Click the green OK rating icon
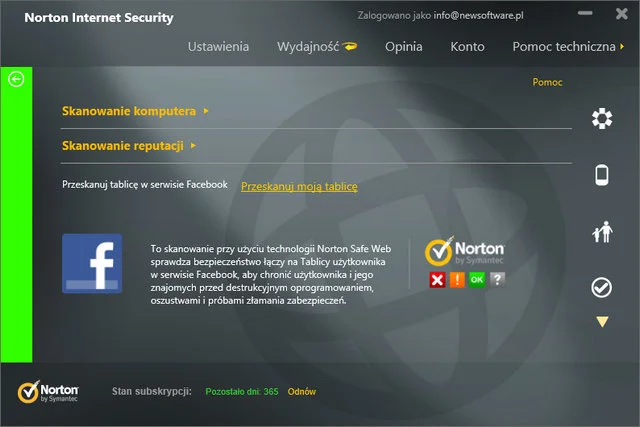 click(x=477, y=280)
